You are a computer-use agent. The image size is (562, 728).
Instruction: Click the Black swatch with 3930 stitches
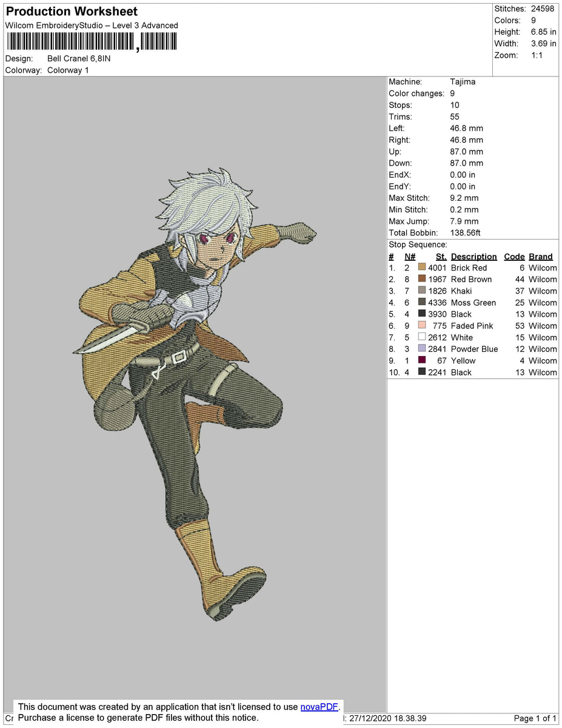tap(422, 314)
